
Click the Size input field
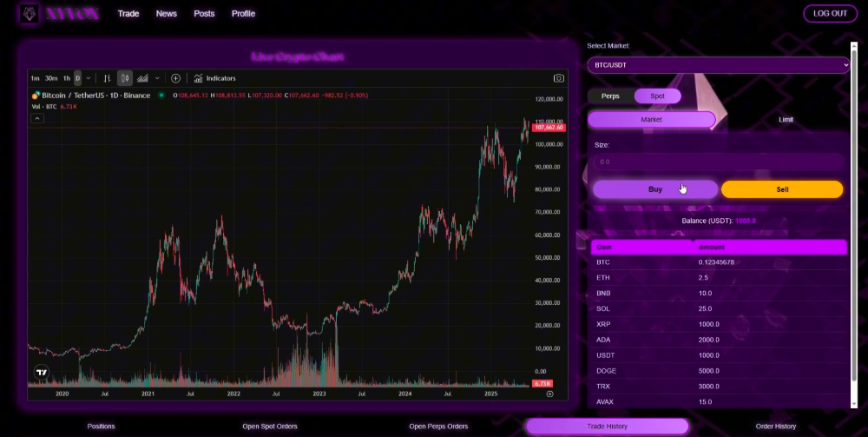[x=718, y=162]
